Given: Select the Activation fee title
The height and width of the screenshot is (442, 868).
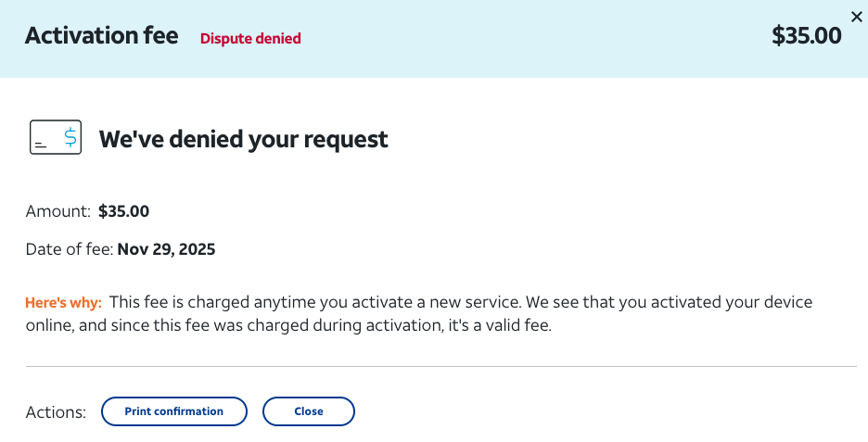Looking at the screenshot, I should [101, 36].
